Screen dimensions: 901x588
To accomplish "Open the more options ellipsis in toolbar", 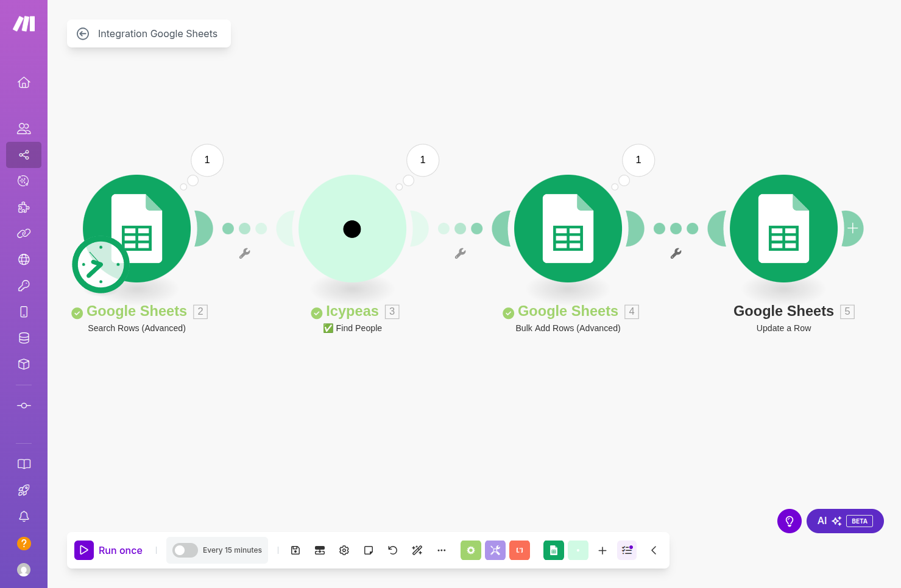I will 442,550.
